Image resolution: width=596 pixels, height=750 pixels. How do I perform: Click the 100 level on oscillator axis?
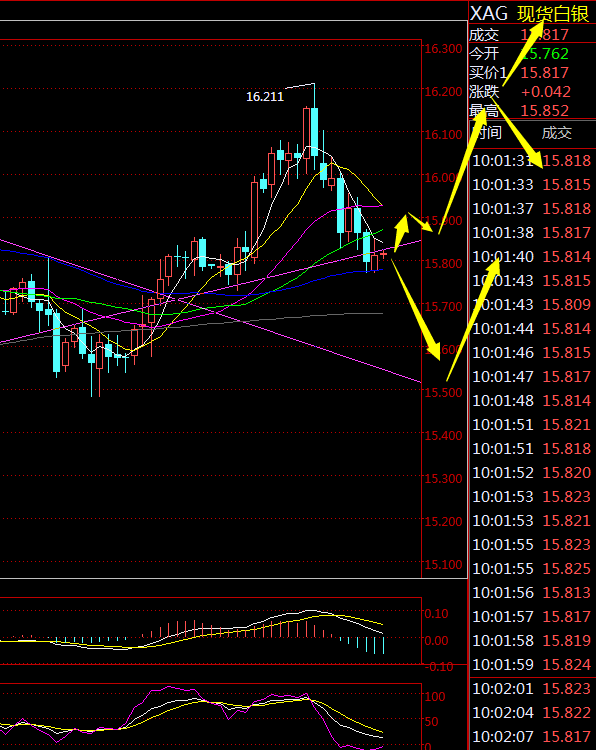coord(434,696)
